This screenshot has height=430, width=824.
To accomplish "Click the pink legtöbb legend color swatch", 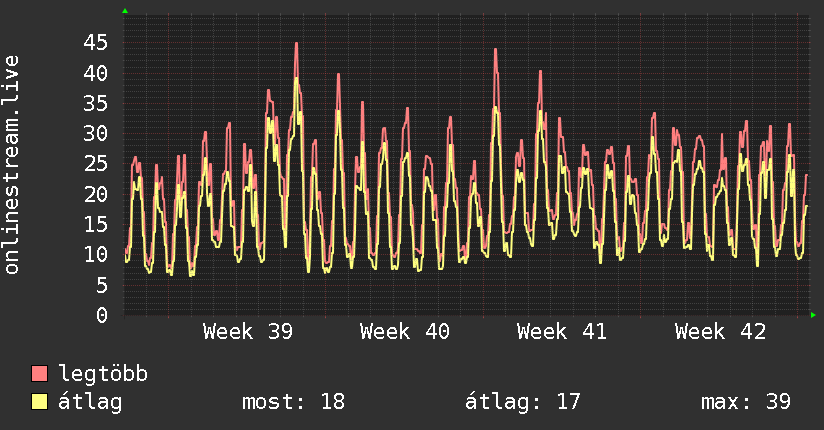I will pos(39,373).
